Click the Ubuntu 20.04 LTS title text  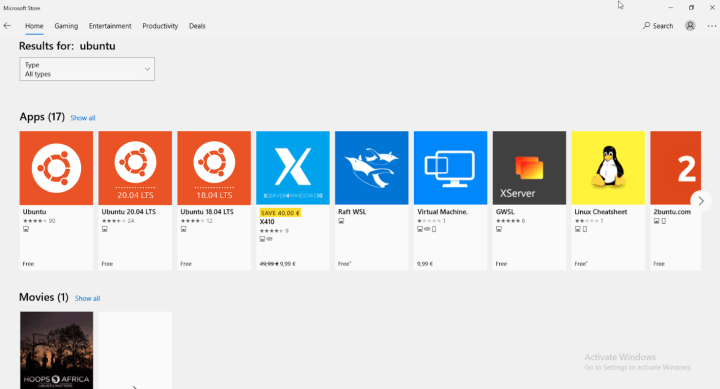click(x=129, y=212)
